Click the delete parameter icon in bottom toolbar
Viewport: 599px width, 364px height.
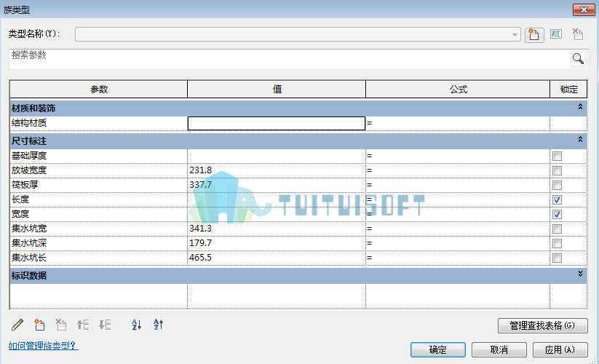pos(61,325)
